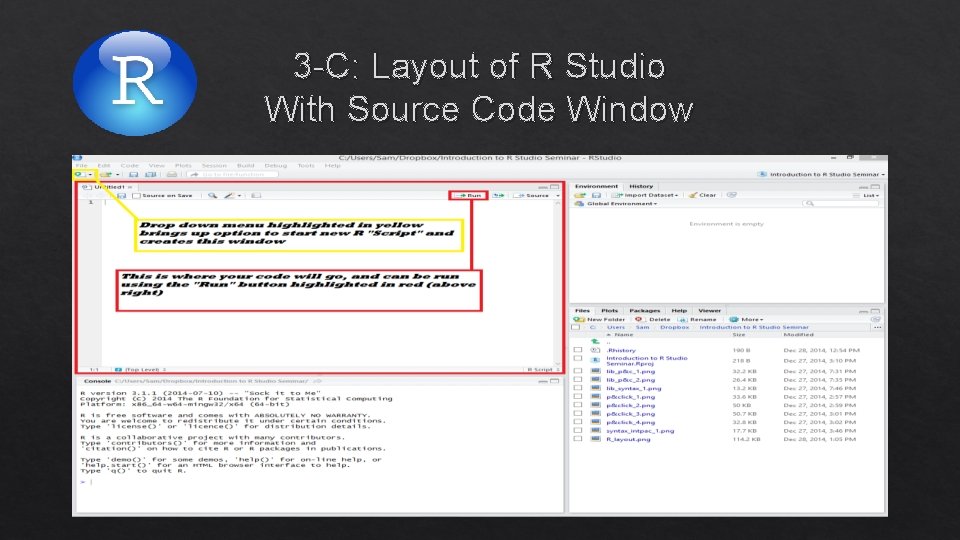Click the view directory arrow icon in Console title
The height and width of the screenshot is (540, 960).
pyautogui.click(x=318, y=381)
